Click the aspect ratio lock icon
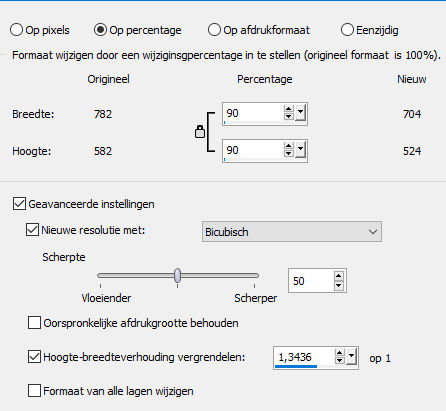This screenshot has width=446, height=411. (x=200, y=132)
